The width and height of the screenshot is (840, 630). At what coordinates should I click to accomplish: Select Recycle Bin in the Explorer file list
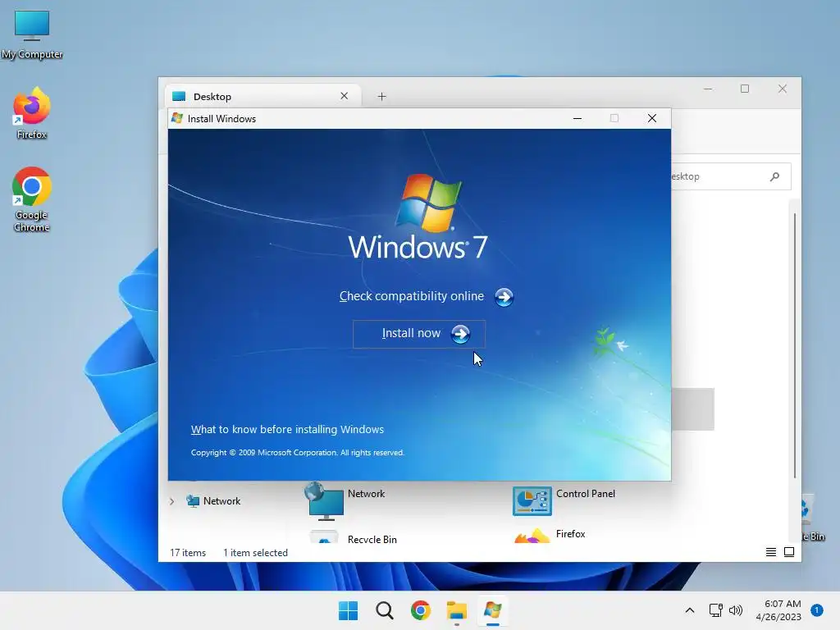click(354, 536)
